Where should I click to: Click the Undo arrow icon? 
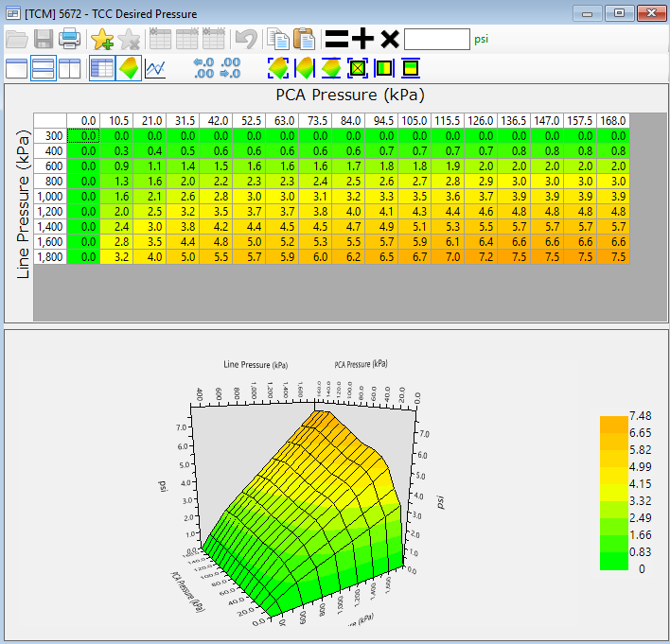(247, 39)
